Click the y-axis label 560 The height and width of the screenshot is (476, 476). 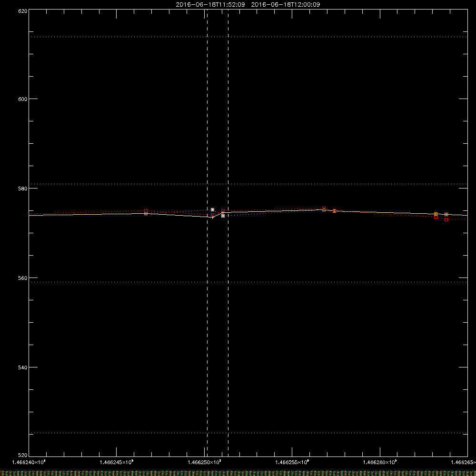(23, 278)
